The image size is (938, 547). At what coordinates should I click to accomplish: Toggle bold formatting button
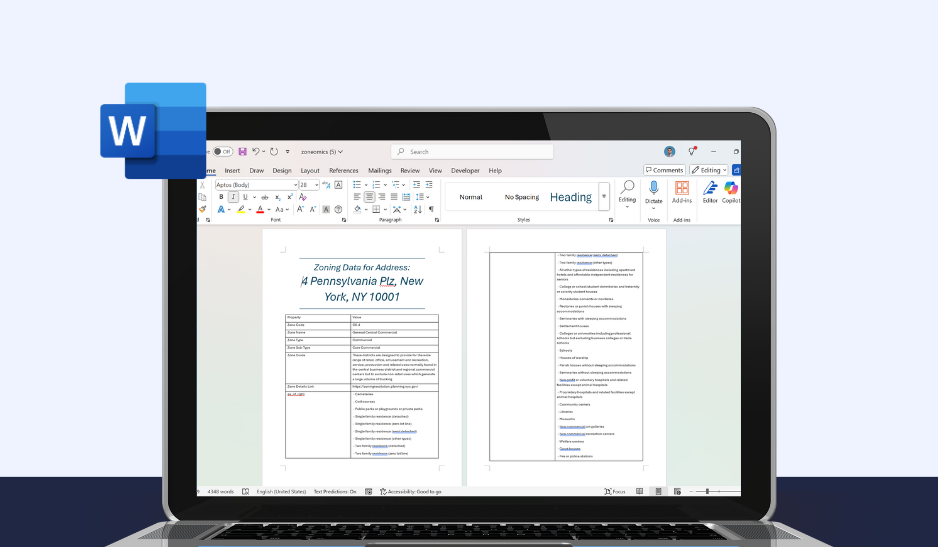pyautogui.click(x=221, y=197)
